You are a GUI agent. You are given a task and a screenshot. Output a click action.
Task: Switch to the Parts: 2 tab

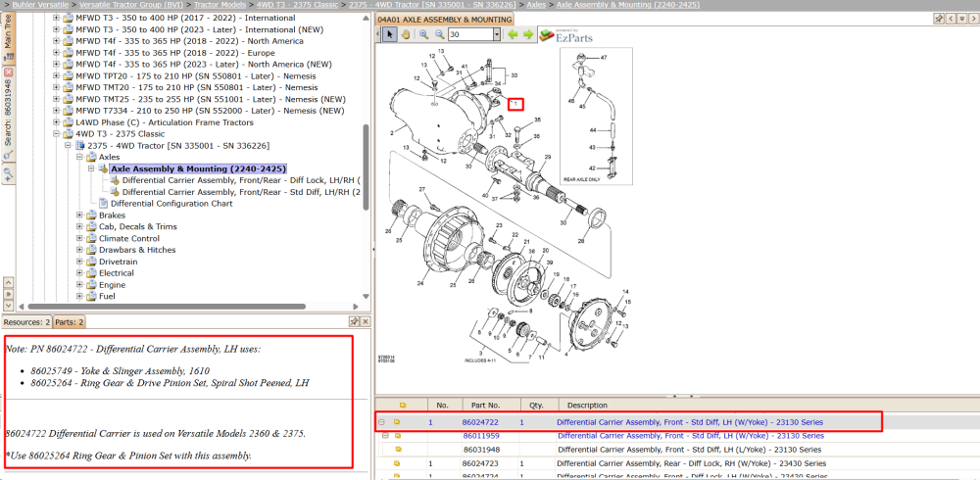(x=70, y=322)
